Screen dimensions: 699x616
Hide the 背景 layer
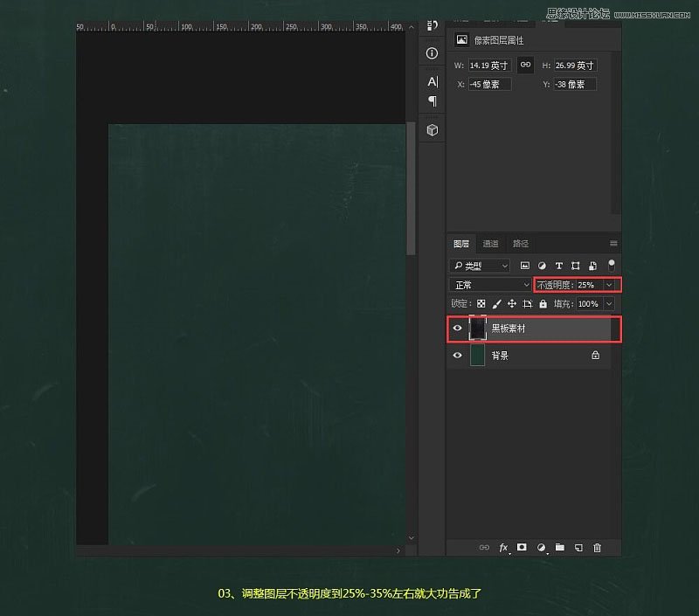(457, 356)
